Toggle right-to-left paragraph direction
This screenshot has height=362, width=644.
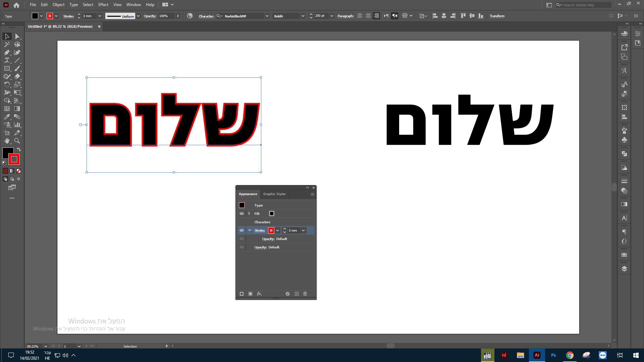tap(395, 16)
